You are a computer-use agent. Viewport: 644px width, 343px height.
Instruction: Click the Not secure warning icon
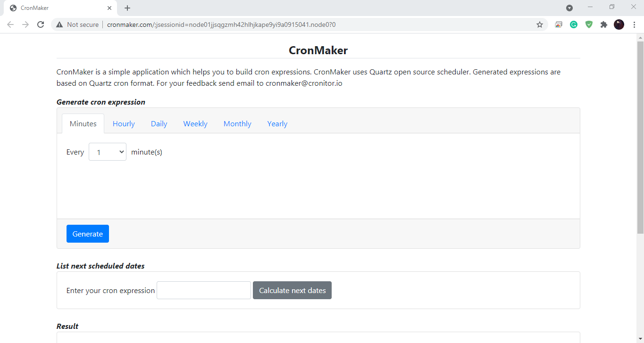(59, 24)
